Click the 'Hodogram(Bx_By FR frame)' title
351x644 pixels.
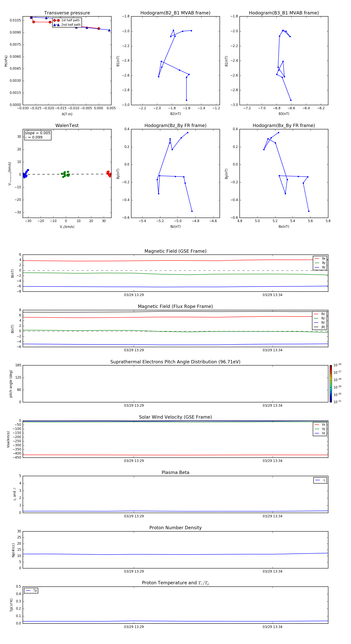284,125
